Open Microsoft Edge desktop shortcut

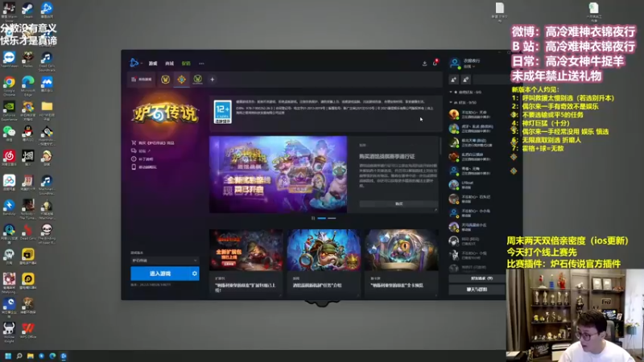point(28,85)
